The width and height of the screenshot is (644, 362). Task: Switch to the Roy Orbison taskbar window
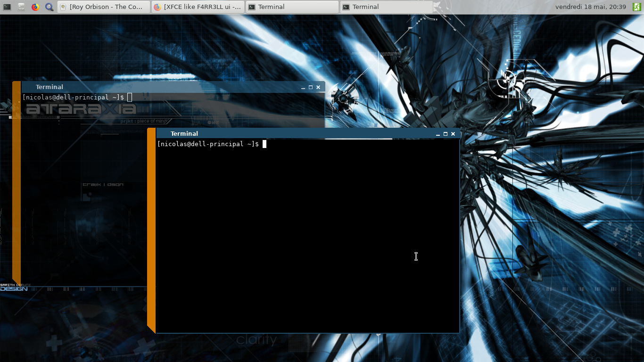(x=104, y=7)
